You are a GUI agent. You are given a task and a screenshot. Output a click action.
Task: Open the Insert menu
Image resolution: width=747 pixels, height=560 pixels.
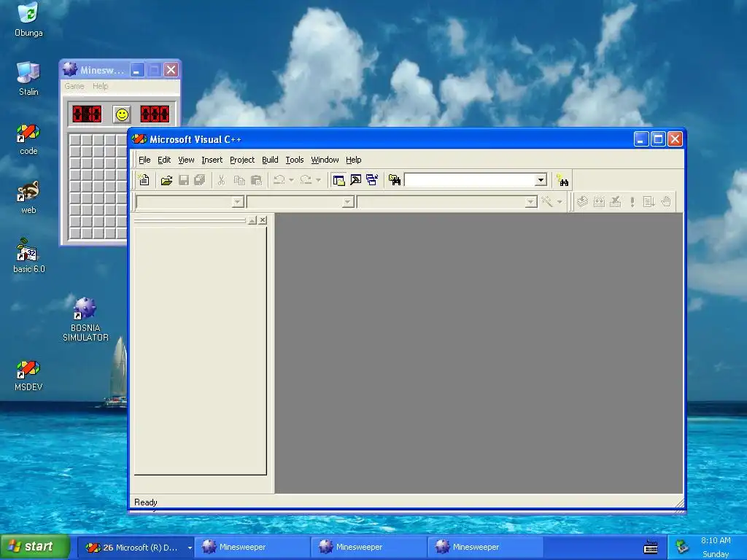click(x=212, y=160)
